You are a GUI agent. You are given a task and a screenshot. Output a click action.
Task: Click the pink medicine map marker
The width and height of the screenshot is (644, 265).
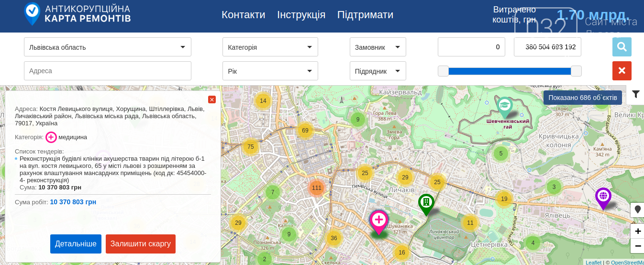click(x=379, y=221)
